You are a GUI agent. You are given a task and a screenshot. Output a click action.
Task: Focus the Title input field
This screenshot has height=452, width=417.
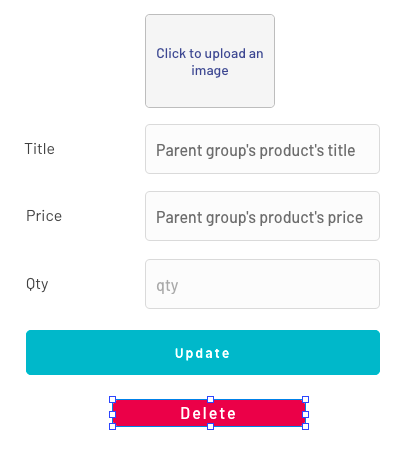pyautogui.click(x=262, y=149)
